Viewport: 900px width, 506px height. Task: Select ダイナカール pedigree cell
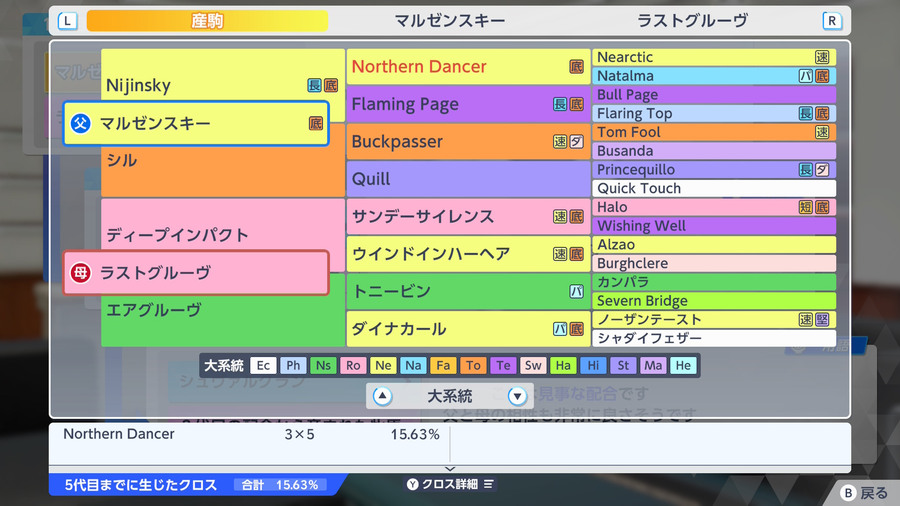click(468, 329)
